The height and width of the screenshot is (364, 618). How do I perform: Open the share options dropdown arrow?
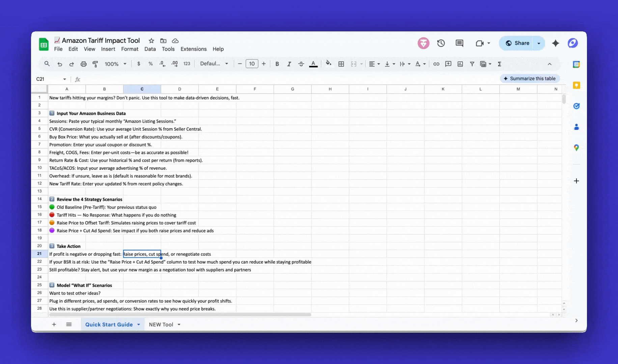coord(539,43)
